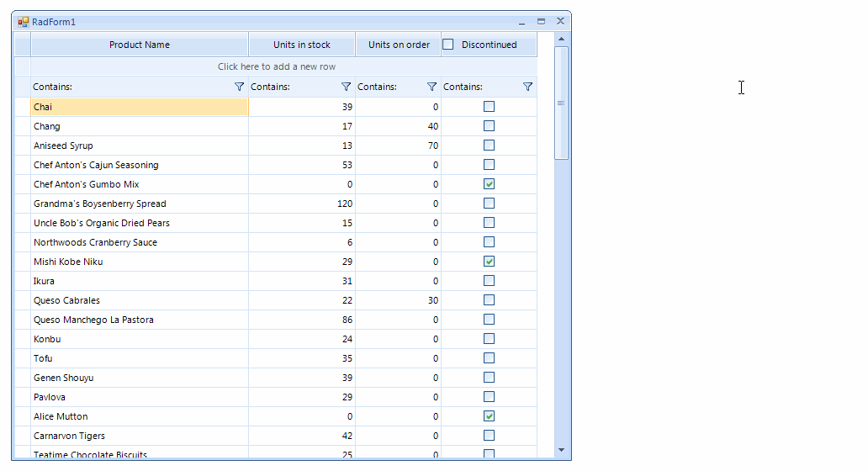Check the Discontinued box for Chai
868x471 pixels.
pyautogui.click(x=489, y=106)
